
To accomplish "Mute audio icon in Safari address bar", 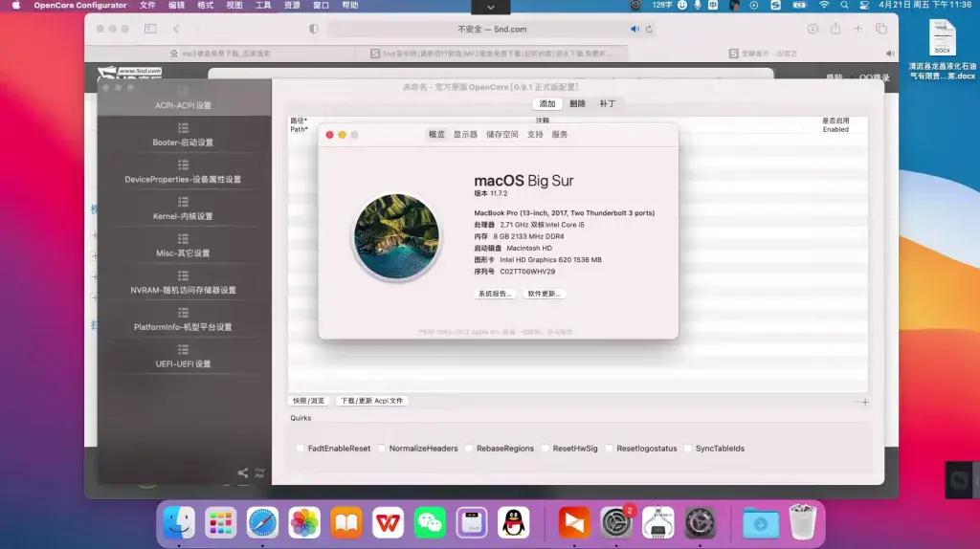I will [x=635, y=29].
